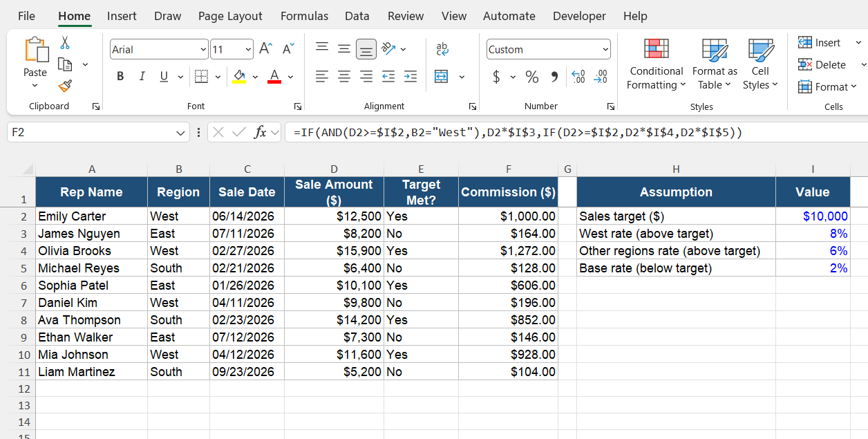This screenshot has width=868, height=439.
Task: Apply Comma Style icon
Action: (554, 77)
